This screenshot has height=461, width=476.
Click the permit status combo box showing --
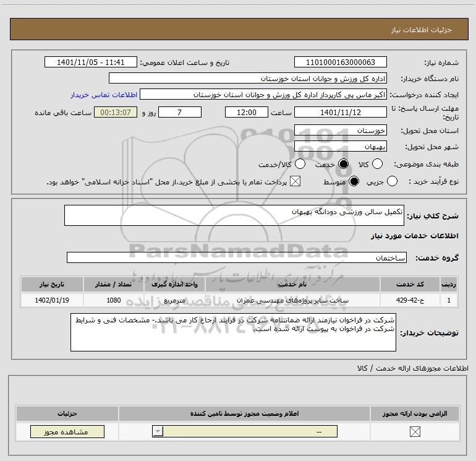(x=245, y=431)
